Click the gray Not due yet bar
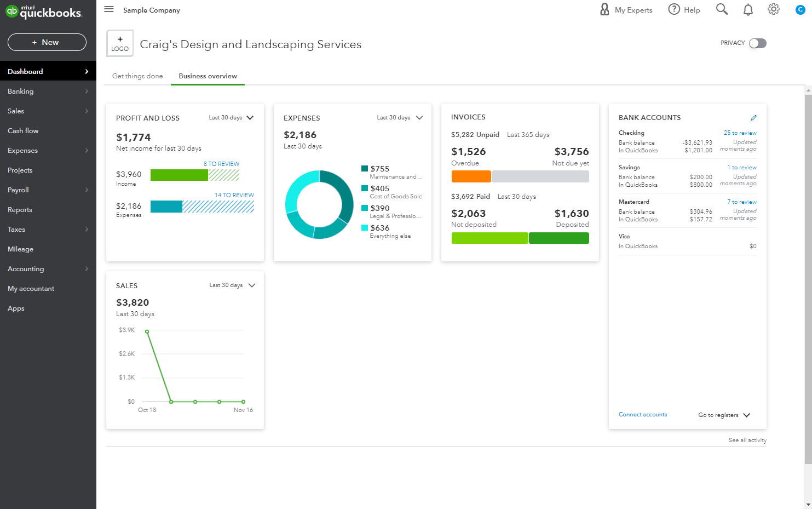The width and height of the screenshot is (812, 509). coord(540,176)
